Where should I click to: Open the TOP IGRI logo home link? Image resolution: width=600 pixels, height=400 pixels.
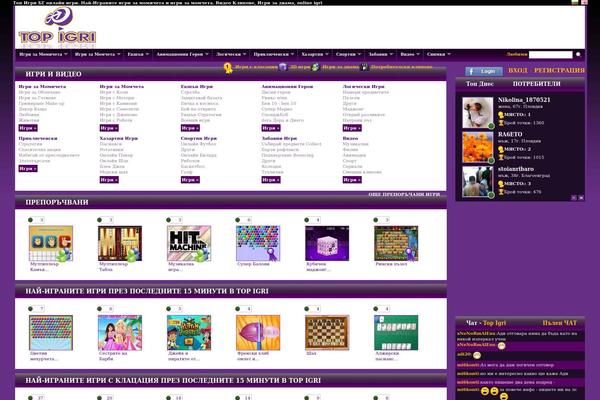[x=57, y=28]
